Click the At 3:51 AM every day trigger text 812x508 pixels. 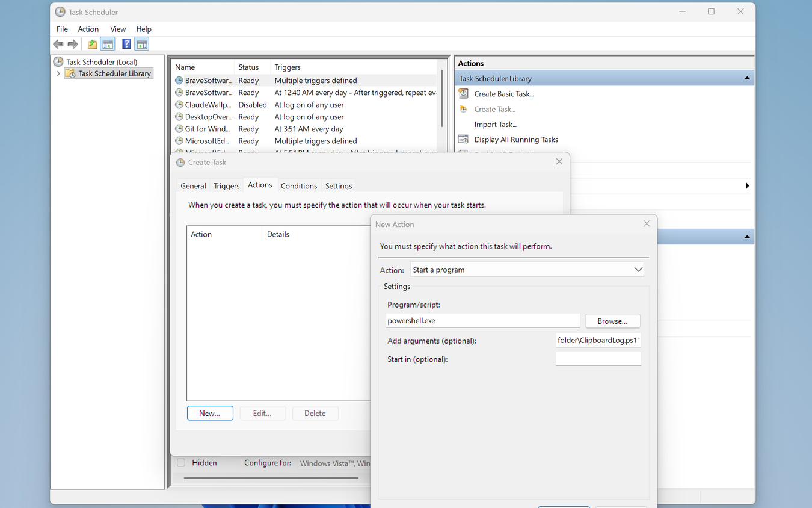pyautogui.click(x=309, y=129)
